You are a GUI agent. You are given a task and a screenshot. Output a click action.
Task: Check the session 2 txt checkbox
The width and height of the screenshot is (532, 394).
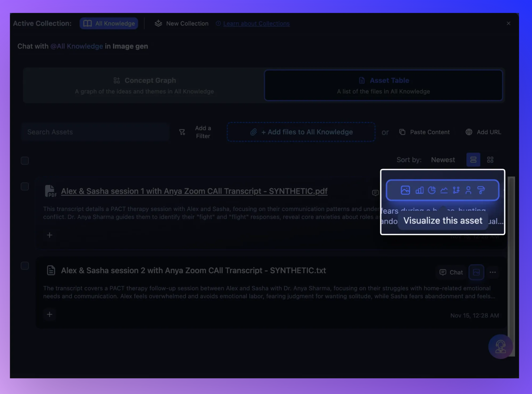tap(25, 266)
